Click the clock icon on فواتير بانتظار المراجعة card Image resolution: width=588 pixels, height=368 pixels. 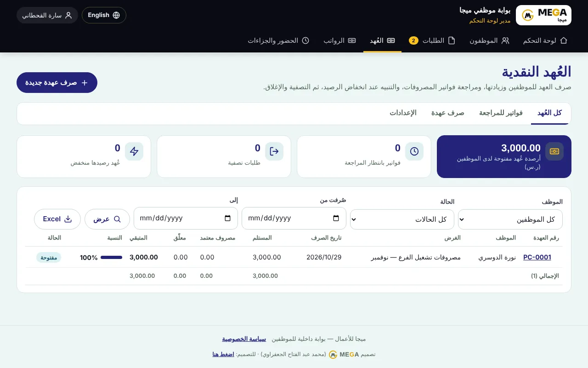tap(414, 151)
